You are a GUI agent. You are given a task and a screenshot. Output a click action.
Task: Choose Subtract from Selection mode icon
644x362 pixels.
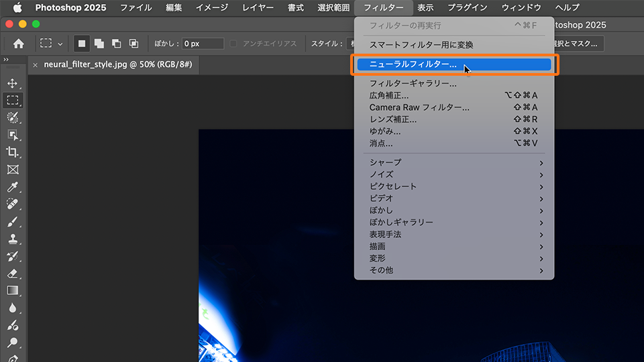point(117,44)
